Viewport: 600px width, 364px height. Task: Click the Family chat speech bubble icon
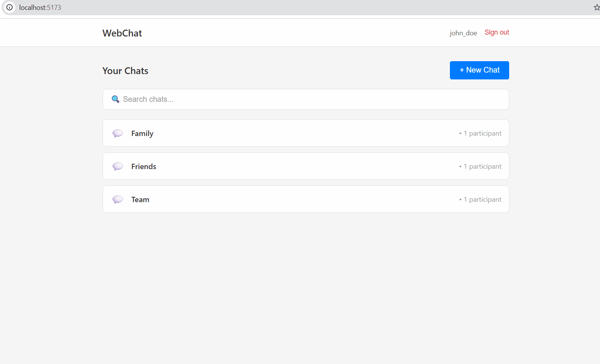pos(118,133)
